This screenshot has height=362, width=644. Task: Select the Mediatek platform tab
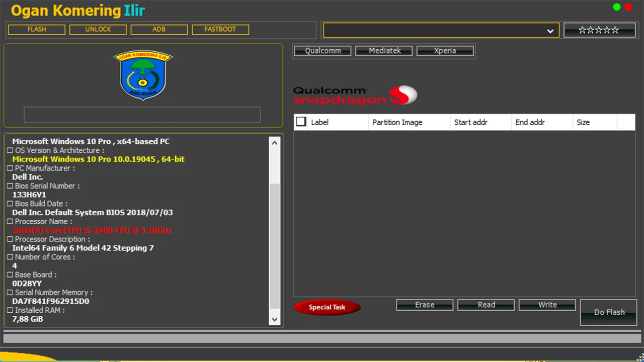pos(384,51)
